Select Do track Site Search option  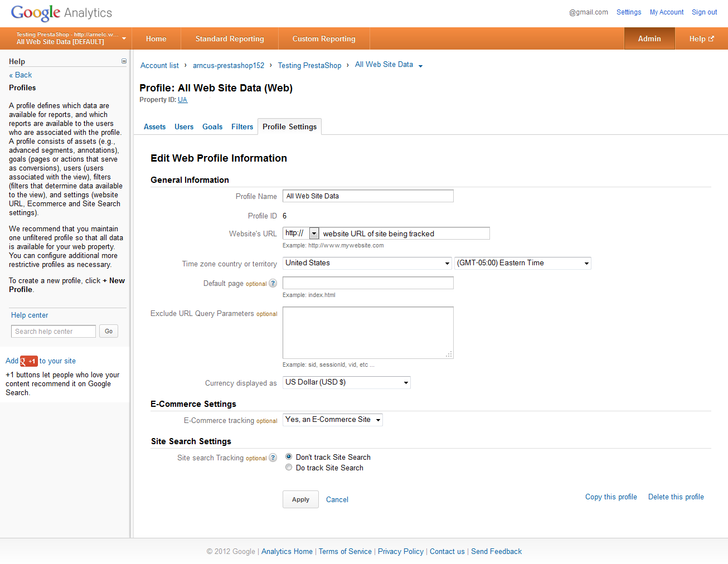coord(289,468)
